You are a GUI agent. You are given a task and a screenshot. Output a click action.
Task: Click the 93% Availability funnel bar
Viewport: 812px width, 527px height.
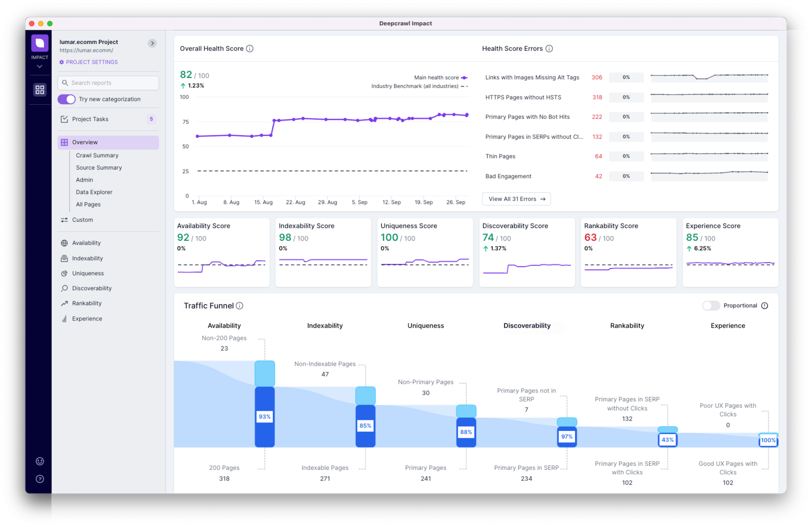[265, 416]
